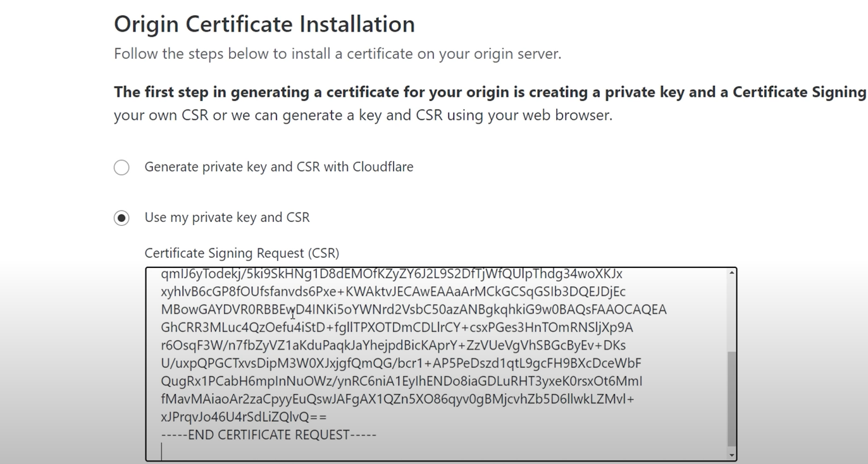
Task: Select the Use my private key radio button
Action: tap(121, 218)
